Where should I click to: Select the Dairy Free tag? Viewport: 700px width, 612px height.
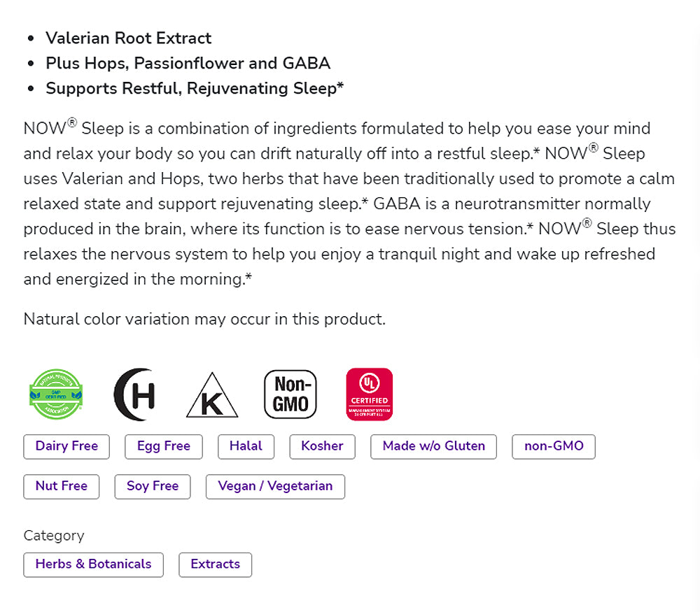[66, 446]
